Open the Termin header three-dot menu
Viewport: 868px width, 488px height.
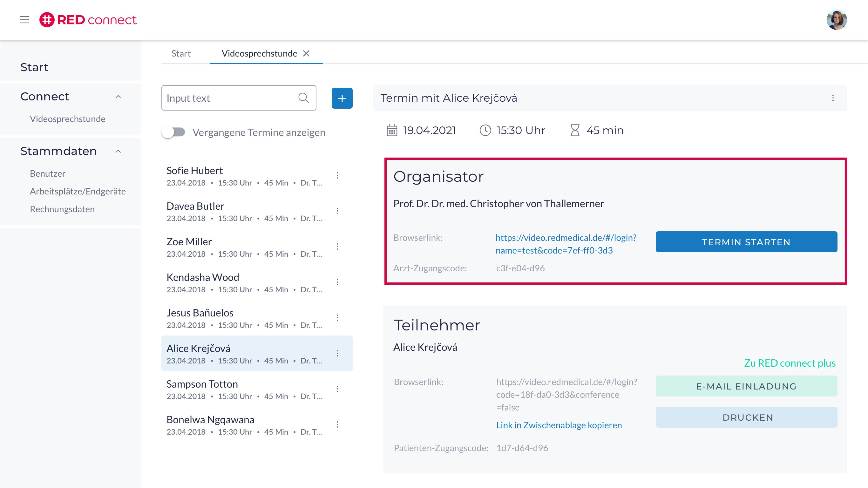pos(833,98)
